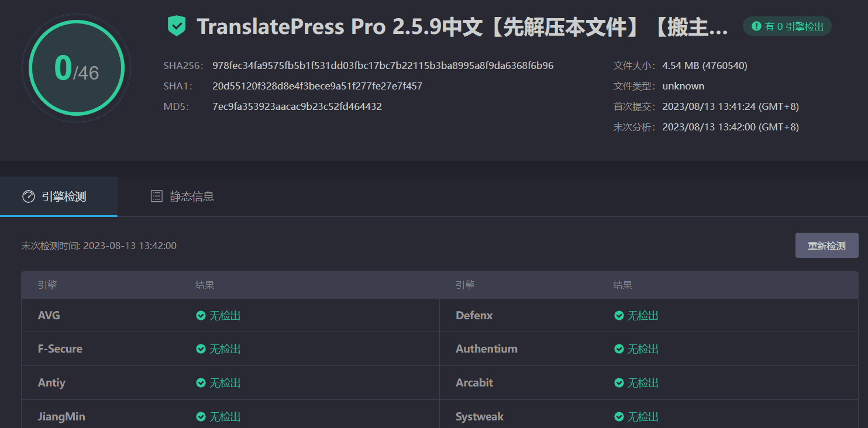Click the check icon in Antiy row

(x=201, y=383)
